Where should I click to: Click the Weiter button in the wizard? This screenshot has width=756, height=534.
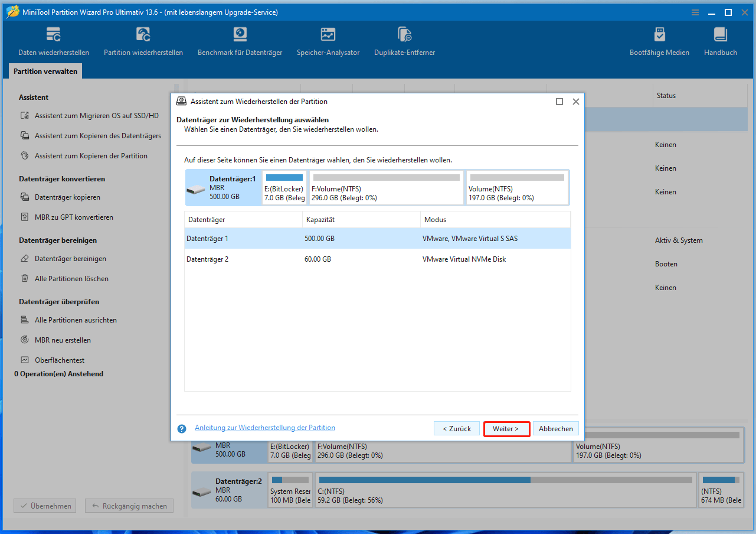(506, 428)
